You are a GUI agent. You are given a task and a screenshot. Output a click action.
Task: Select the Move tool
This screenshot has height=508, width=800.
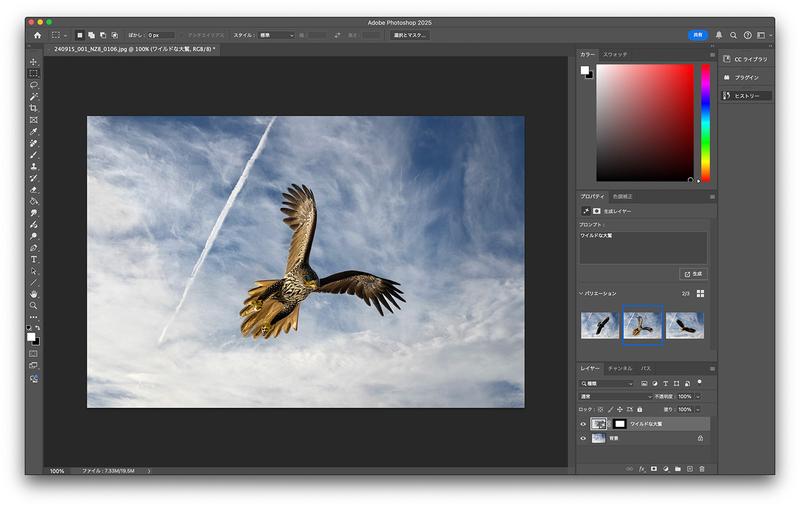click(x=33, y=62)
